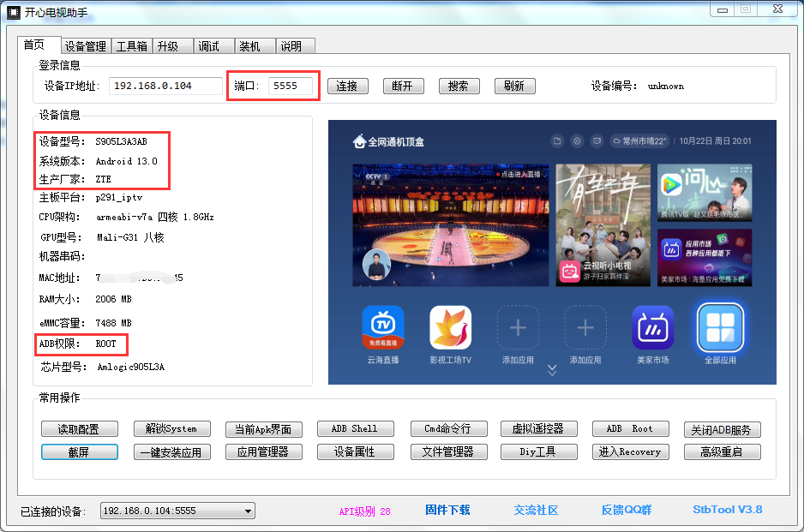Click the 截屏 button
The height and width of the screenshot is (532, 804).
(x=80, y=452)
